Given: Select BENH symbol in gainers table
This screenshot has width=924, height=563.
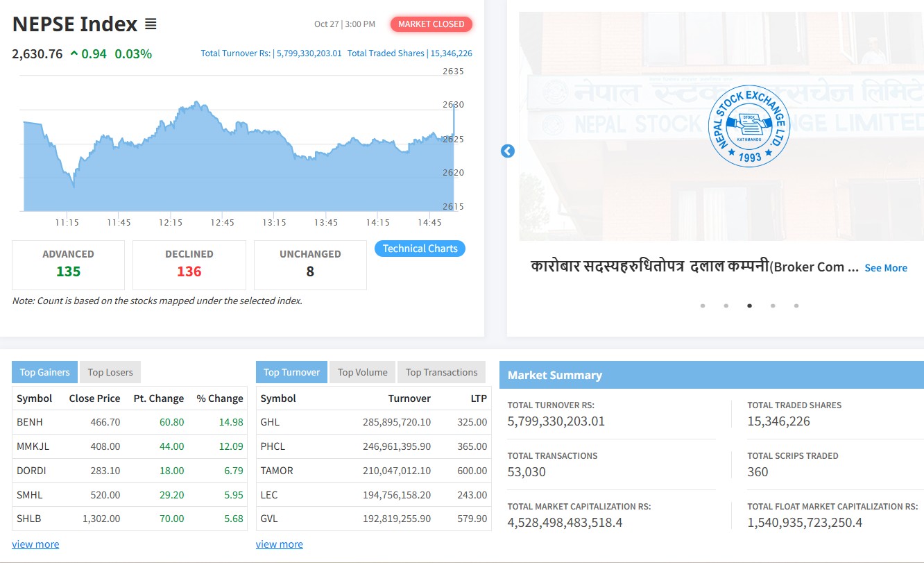Looking at the screenshot, I should pyautogui.click(x=30, y=422).
